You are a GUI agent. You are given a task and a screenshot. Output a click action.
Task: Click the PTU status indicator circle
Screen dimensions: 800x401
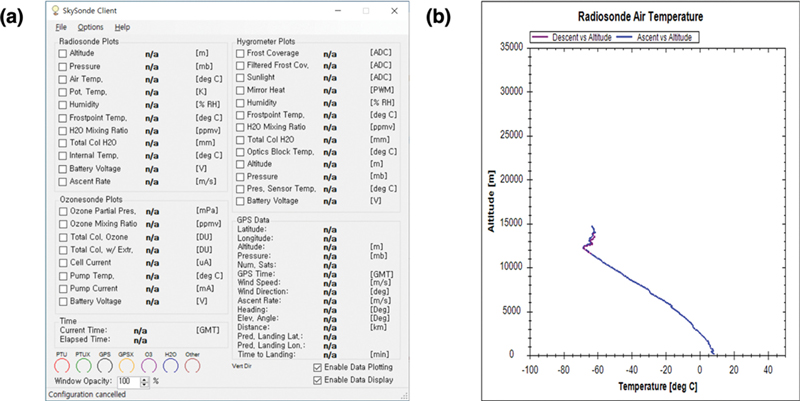[64, 366]
